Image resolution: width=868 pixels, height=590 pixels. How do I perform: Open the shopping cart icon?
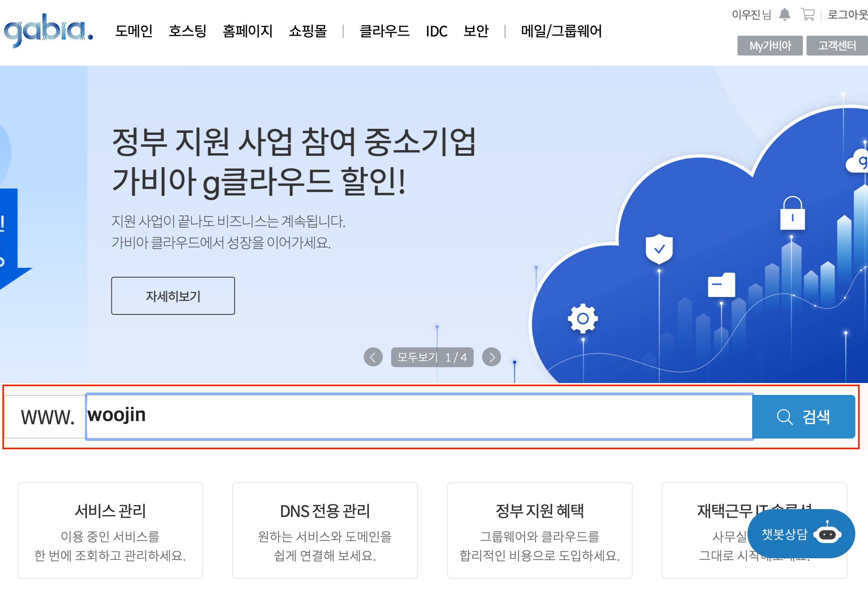[x=808, y=15]
